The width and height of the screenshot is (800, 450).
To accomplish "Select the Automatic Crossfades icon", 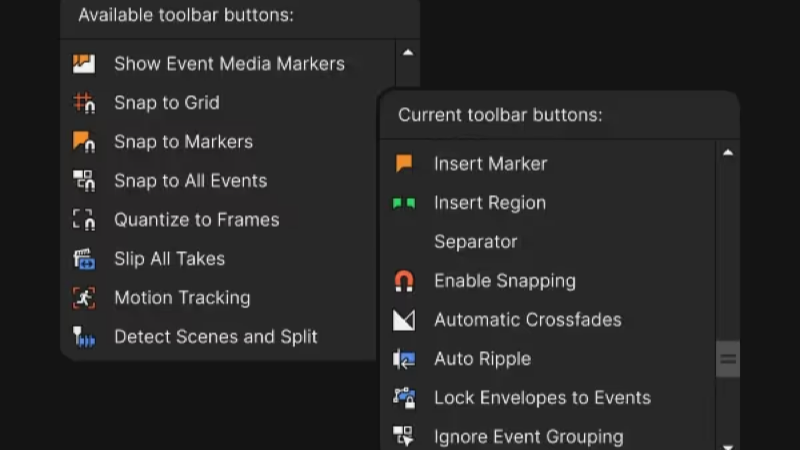I will point(404,320).
